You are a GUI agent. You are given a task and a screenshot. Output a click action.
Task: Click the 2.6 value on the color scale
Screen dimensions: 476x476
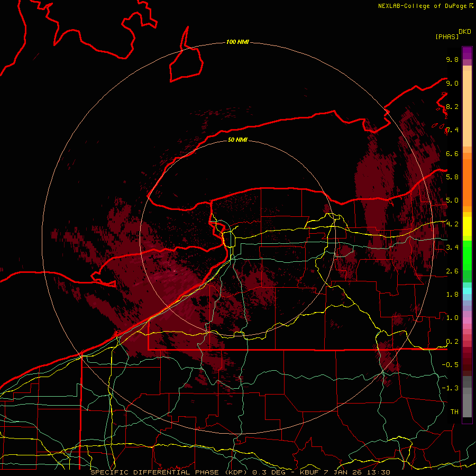pyautogui.click(x=452, y=271)
